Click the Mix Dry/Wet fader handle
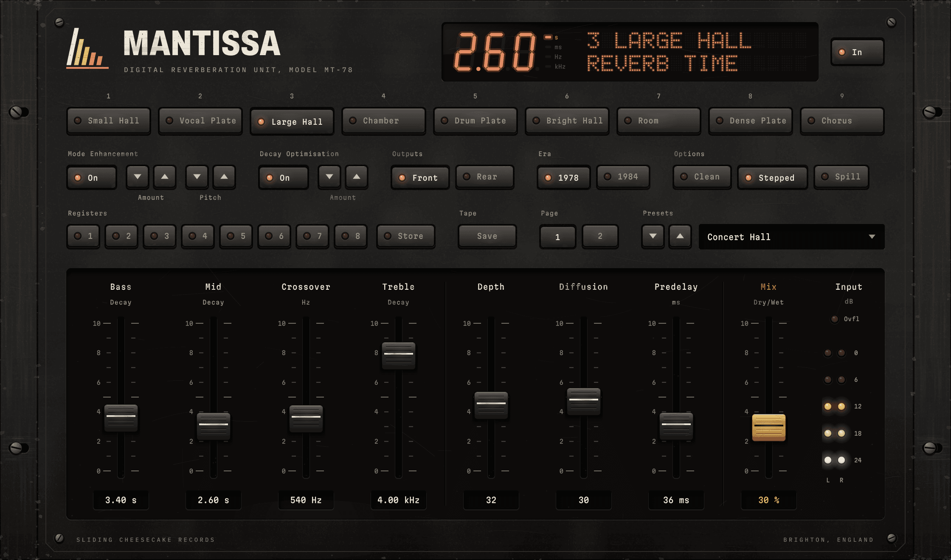951x560 pixels. (x=769, y=428)
